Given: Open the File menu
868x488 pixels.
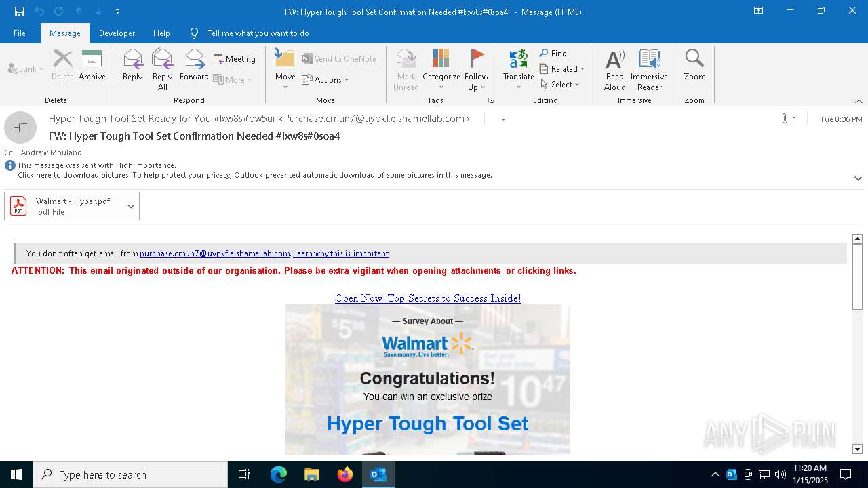Looking at the screenshot, I should (20, 33).
